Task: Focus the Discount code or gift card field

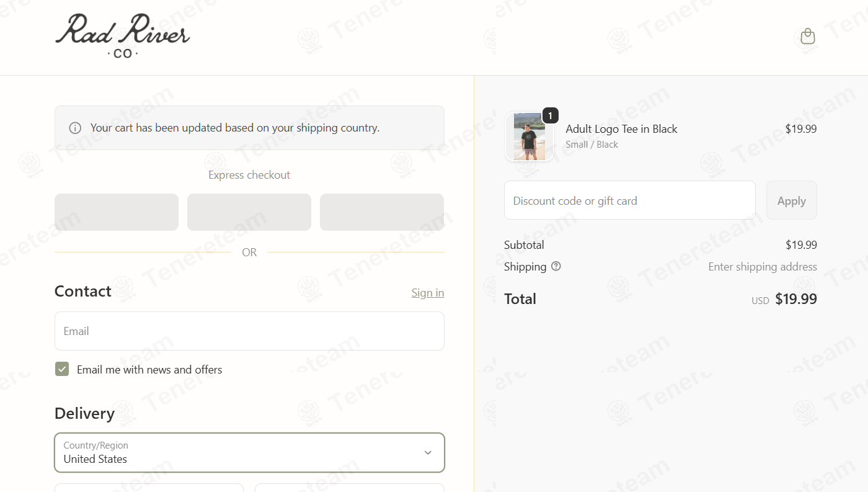Action: point(629,200)
